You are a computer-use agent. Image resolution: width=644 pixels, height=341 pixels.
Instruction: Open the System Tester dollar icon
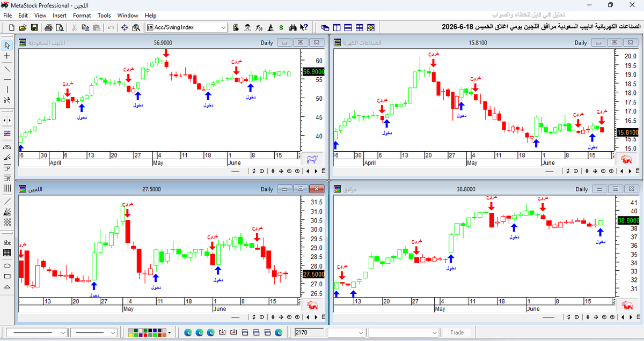pos(281,27)
